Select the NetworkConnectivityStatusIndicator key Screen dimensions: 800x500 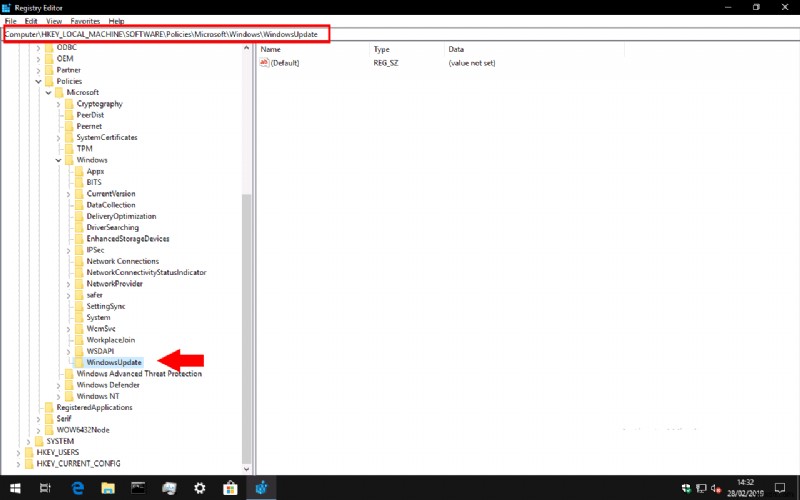tap(146, 272)
